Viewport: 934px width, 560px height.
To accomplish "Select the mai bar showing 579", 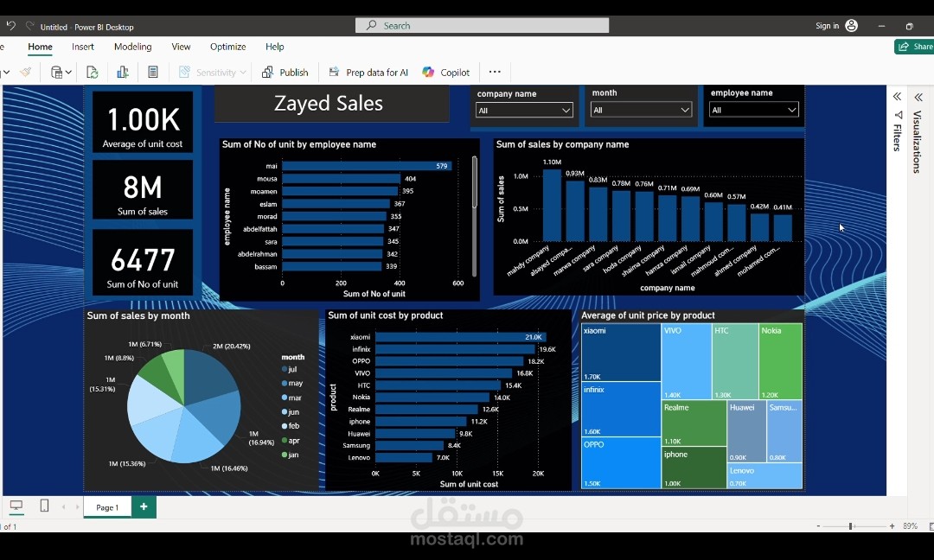I will (x=367, y=166).
